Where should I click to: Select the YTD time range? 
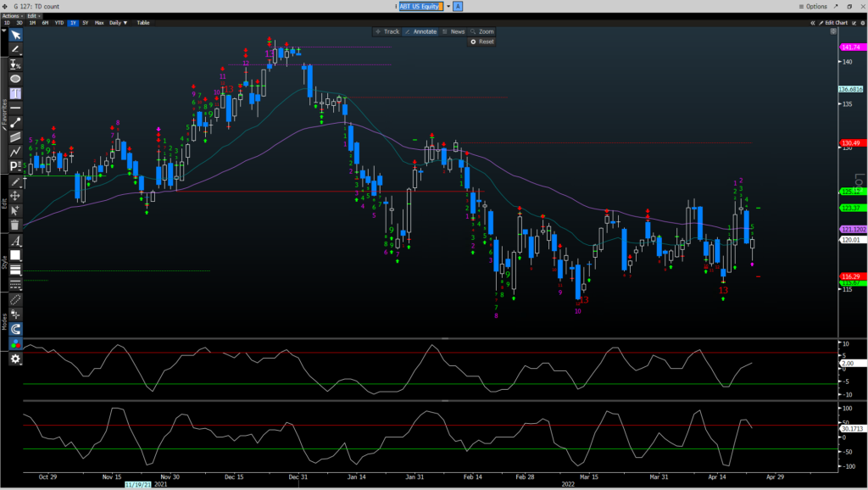(58, 23)
